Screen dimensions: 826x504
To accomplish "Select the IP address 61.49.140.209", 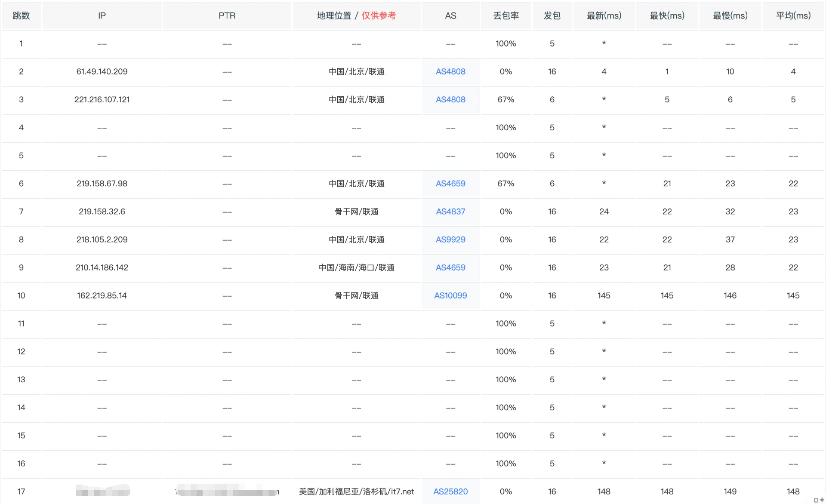I will pos(102,71).
